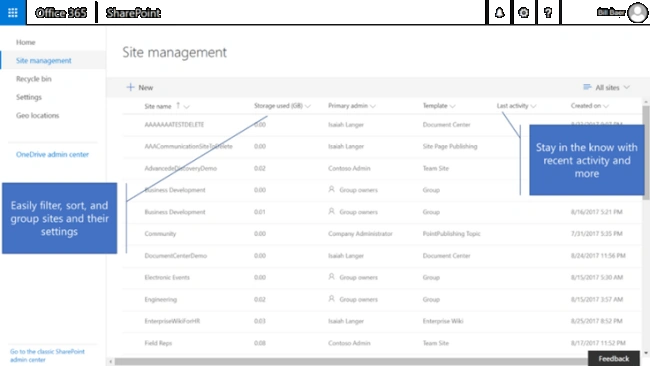Click the horizontal scrollbar left arrow
Screen dimensions: 650x366
(110, 361)
